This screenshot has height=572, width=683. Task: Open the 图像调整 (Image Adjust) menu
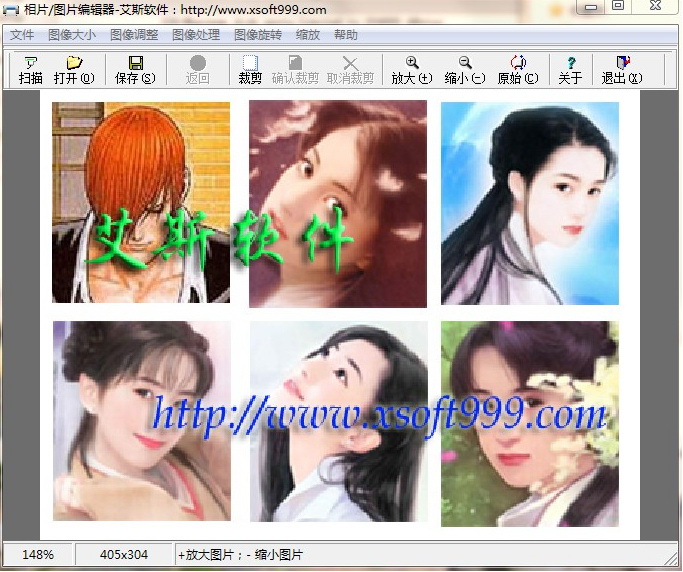[x=134, y=35]
